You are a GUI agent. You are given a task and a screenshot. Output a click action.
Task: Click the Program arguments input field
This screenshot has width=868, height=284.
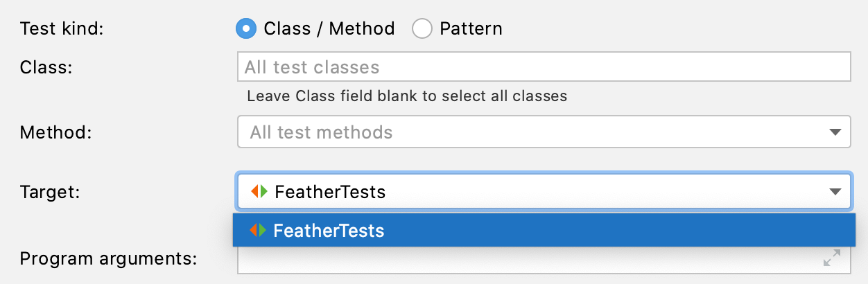[527, 260]
